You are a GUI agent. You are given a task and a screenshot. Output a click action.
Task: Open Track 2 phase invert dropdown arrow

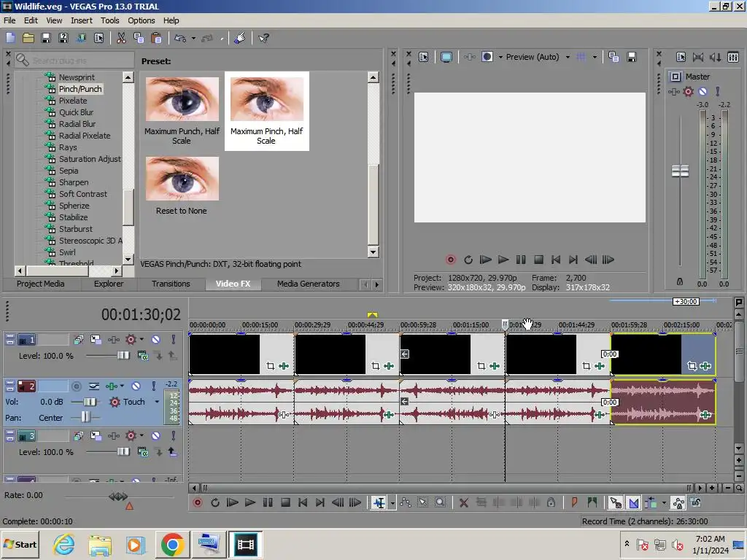pos(122,386)
